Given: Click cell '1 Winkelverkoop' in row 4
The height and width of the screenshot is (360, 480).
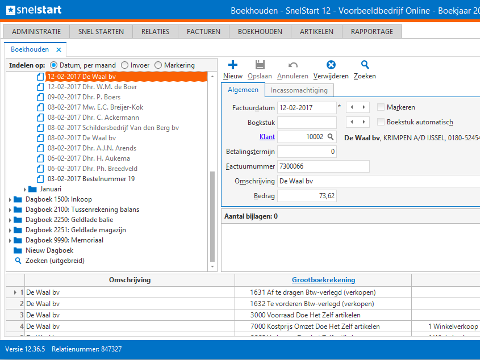Looking at the screenshot, I should pyautogui.click(x=446, y=326).
